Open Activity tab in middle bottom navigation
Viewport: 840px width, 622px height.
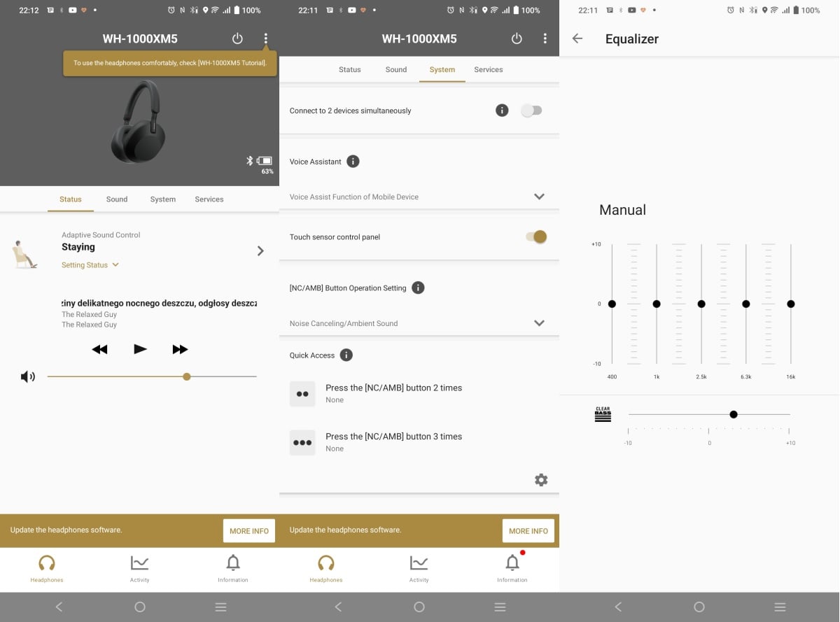(x=419, y=569)
